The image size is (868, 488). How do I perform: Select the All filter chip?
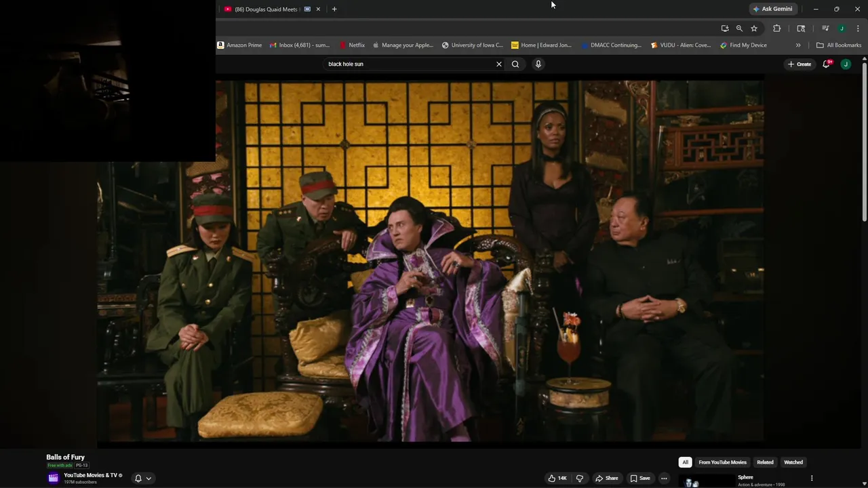(685, 462)
